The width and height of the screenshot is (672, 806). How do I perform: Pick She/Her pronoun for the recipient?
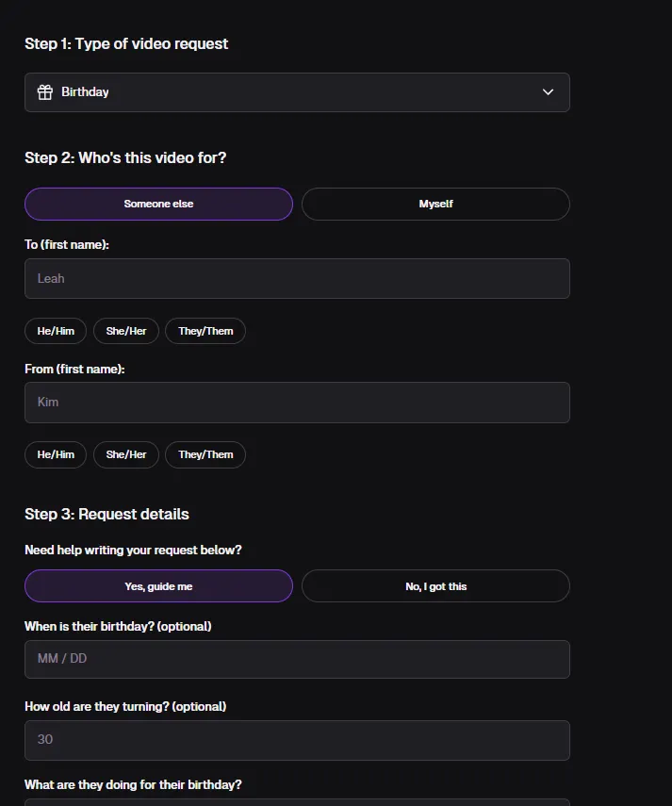click(x=126, y=331)
